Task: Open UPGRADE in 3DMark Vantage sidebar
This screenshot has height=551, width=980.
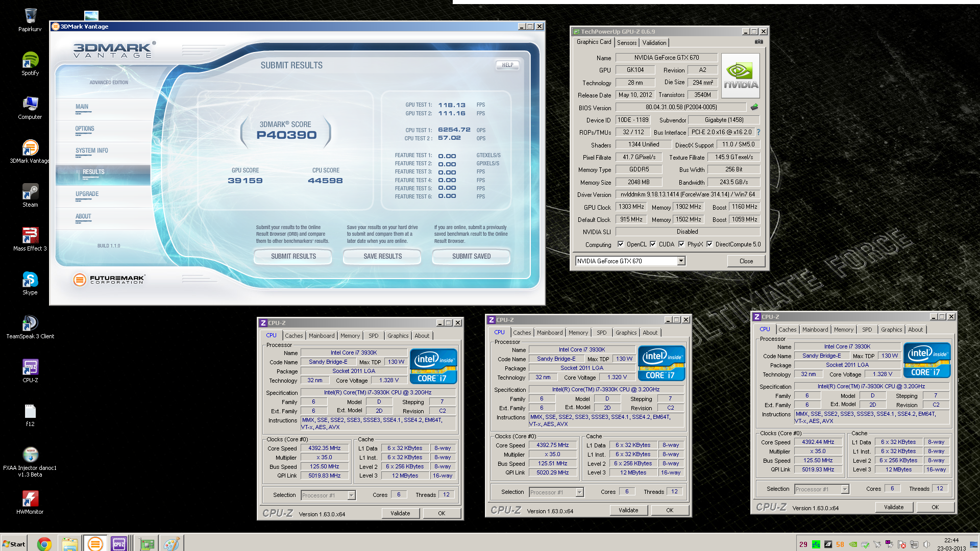Action: (x=87, y=194)
